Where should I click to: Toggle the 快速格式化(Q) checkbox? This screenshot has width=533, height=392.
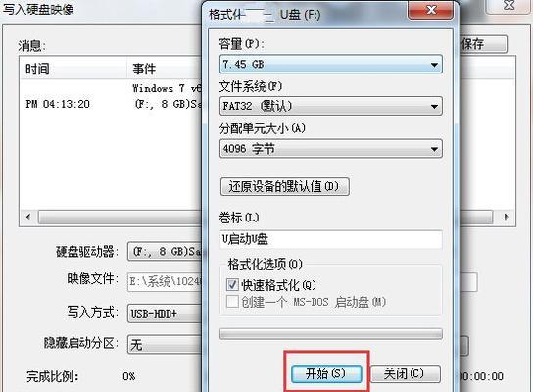[x=232, y=284]
